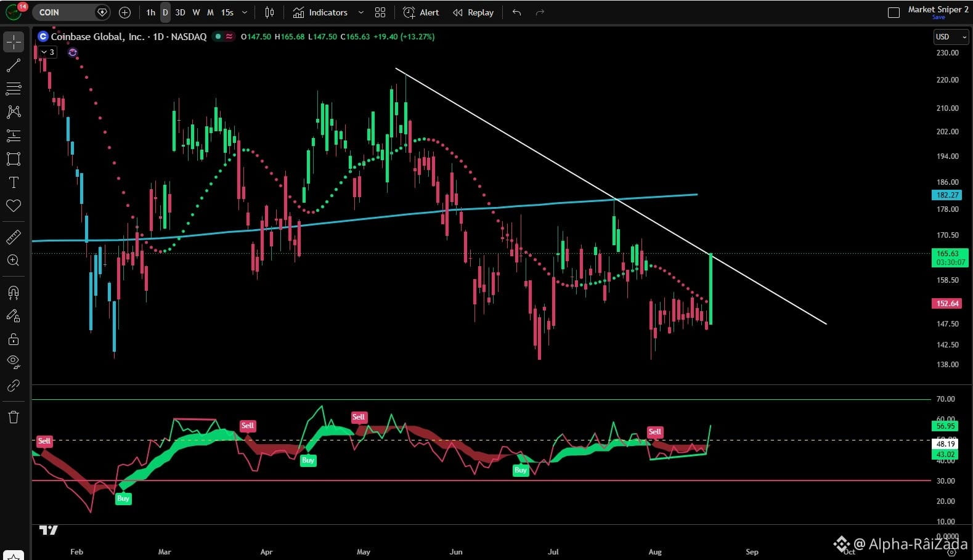Click the purple indicator source icon
Viewport: 973px width, 560px height.
(x=73, y=52)
